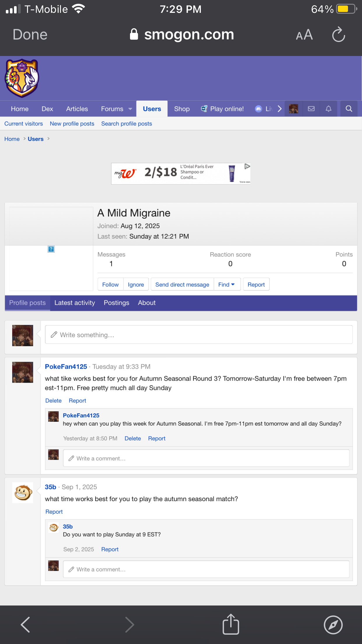The height and width of the screenshot is (644, 362).
Task: Open the Tuesday at 9:33 PM timestamp
Action: pos(122,367)
